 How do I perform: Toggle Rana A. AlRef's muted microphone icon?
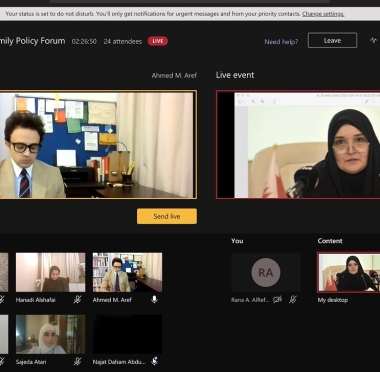click(293, 300)
